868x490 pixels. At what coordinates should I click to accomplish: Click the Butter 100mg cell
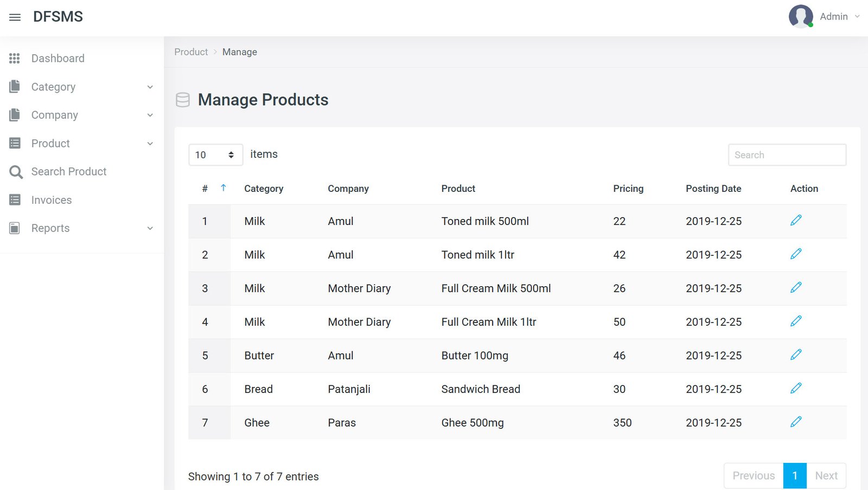(x=475, y=356)
